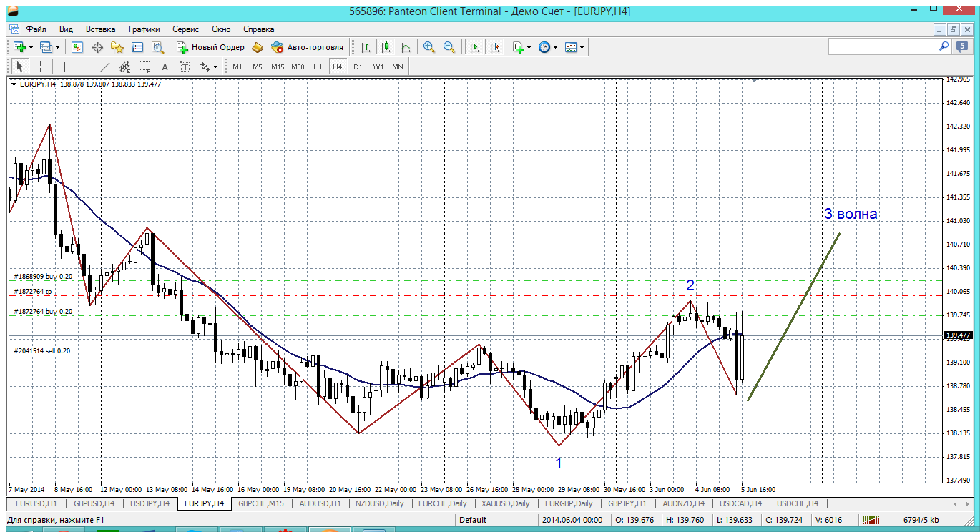Screen dimensions: 980x532
Task: Toggle the Chart Shift button
Action: (494, 47)
